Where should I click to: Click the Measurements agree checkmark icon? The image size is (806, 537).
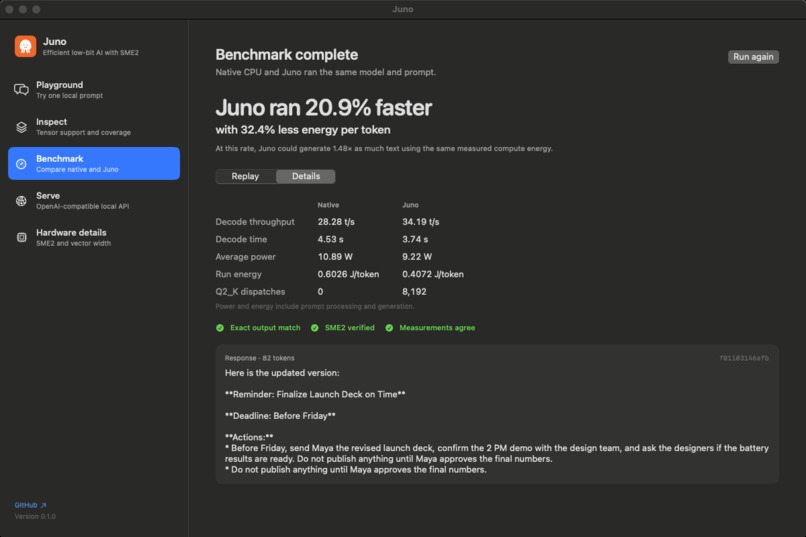(389, 328)
